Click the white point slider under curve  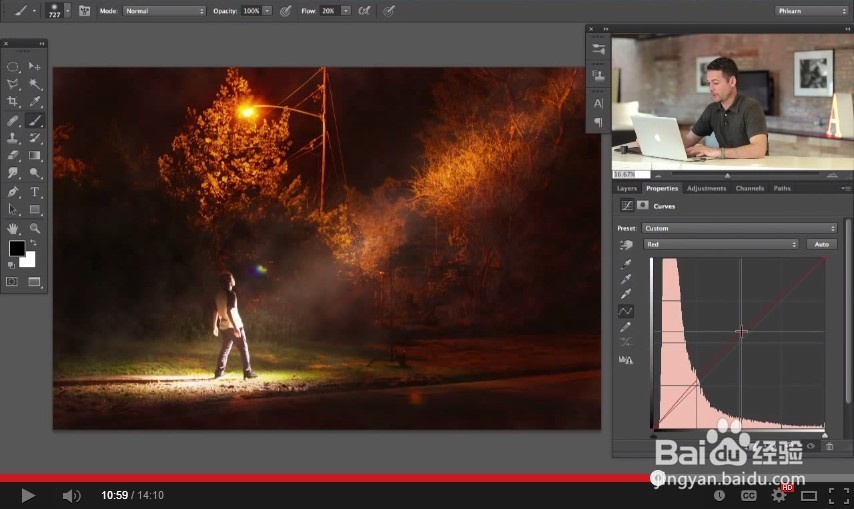coord(825,435)
